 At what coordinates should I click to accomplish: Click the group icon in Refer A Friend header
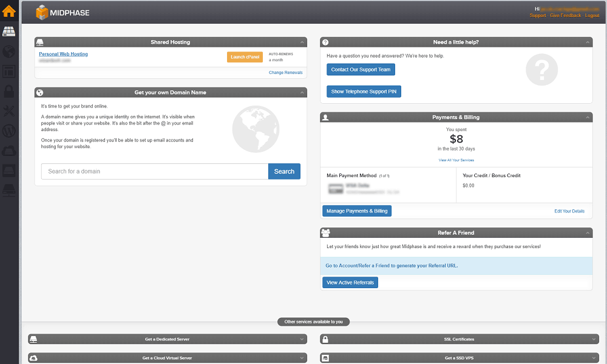click(325, 233)
